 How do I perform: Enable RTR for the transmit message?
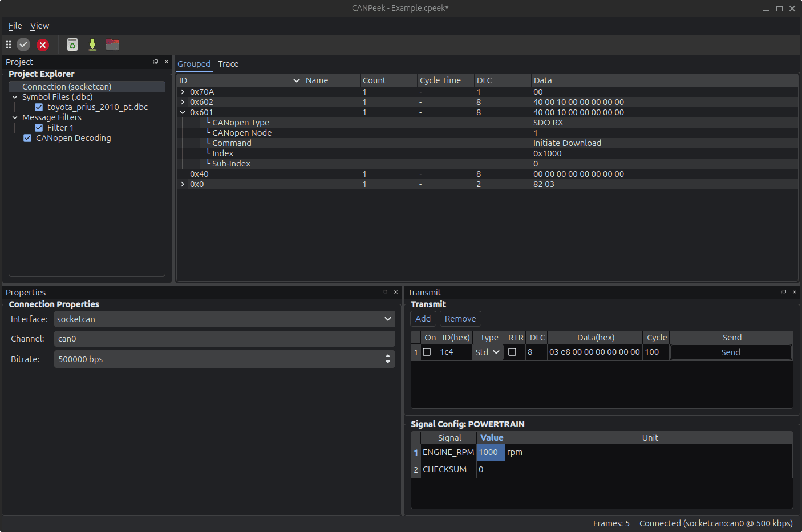513,352
